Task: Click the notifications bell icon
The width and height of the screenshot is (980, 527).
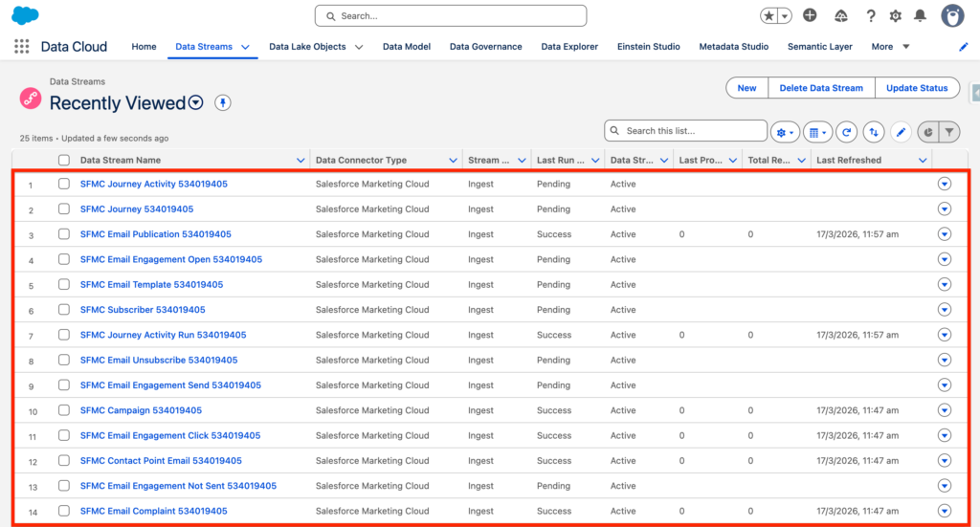Action: (x=920, y=16)
